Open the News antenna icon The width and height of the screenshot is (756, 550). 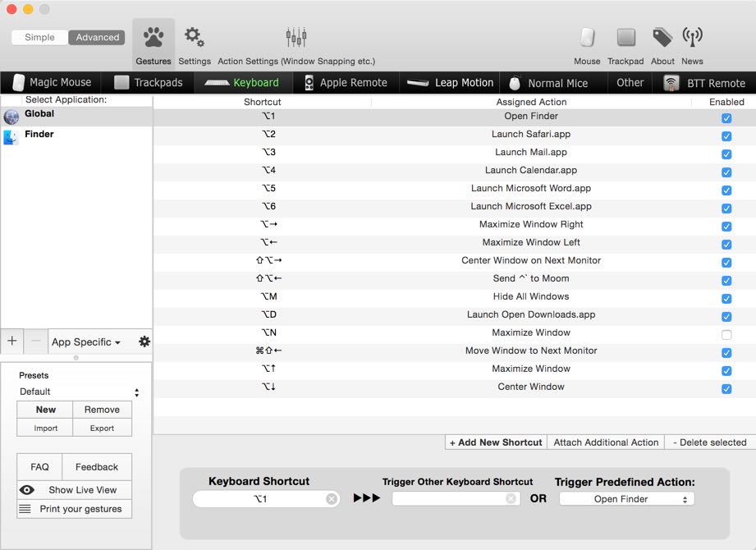(692, 37)
